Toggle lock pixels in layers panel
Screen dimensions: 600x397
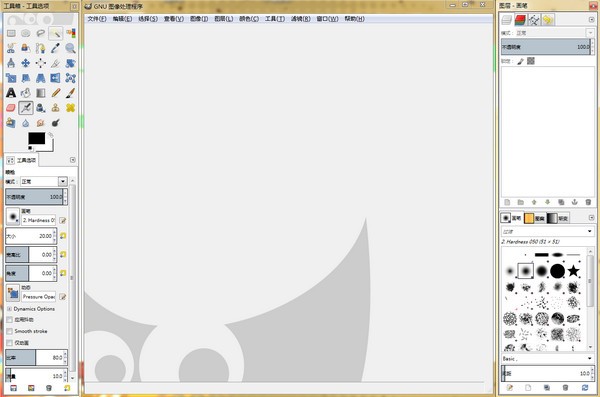coord(520,61)
